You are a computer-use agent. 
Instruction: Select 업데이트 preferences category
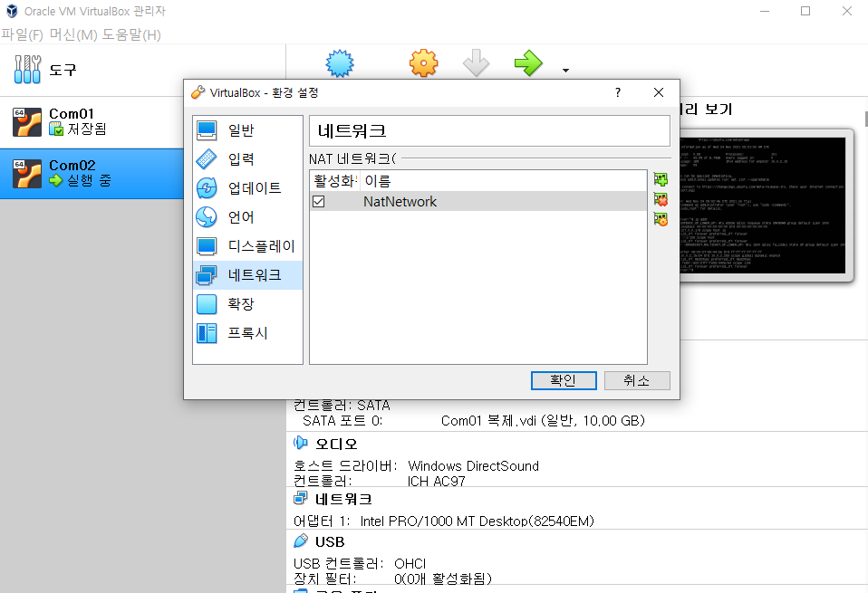[247, 188]
